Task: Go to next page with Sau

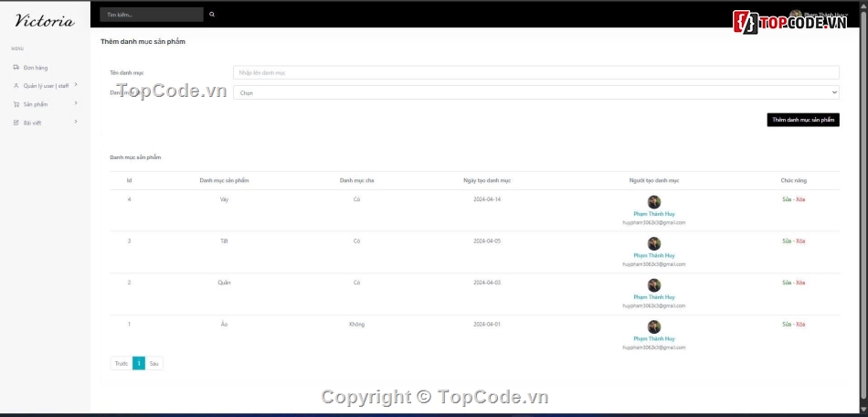Action: 153,363
